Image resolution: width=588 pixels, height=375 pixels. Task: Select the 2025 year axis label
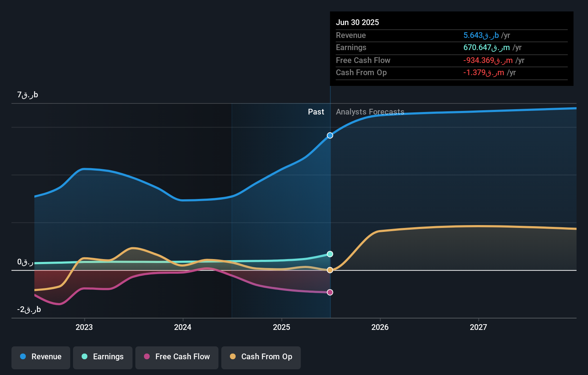(281, 327)
